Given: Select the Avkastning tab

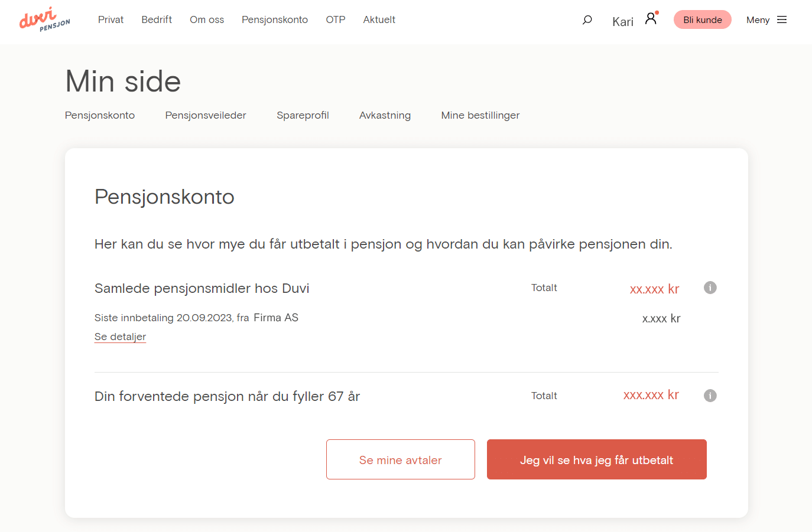Looking at the screenshot, I should pyautogui.click(x=385, y=115).
